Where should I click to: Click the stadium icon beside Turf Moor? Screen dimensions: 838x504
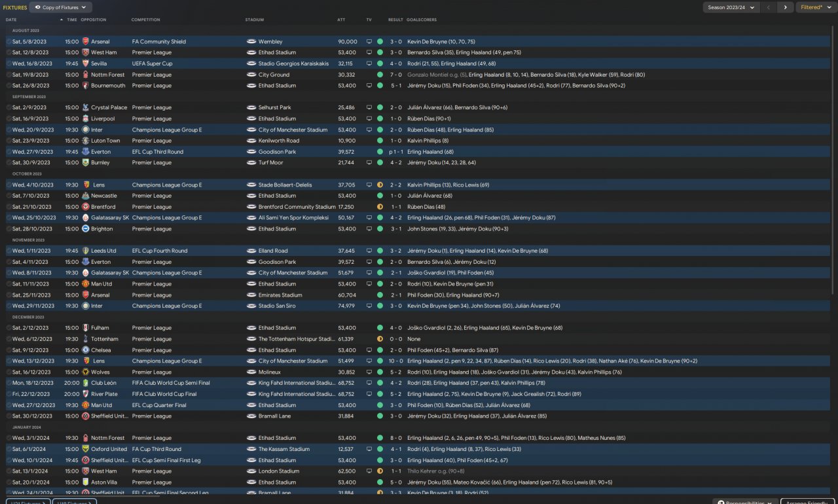tap(251, 163)
